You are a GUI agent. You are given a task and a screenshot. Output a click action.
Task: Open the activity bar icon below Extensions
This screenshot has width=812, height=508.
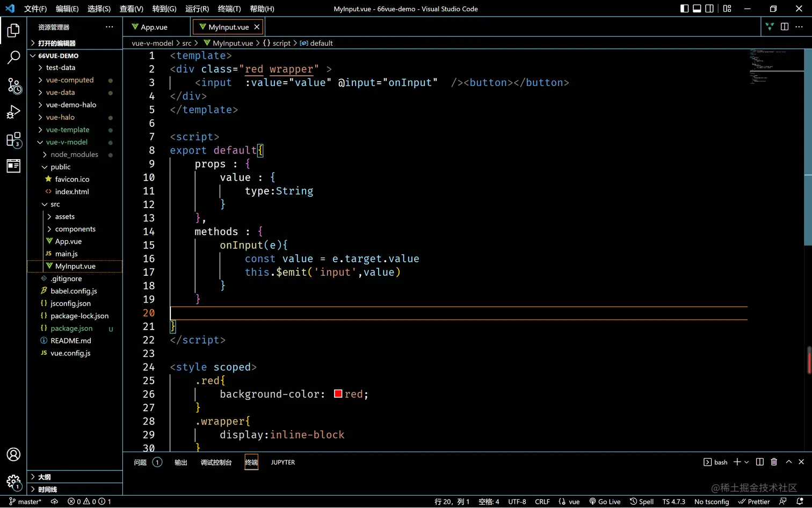[x=13, y=166]
